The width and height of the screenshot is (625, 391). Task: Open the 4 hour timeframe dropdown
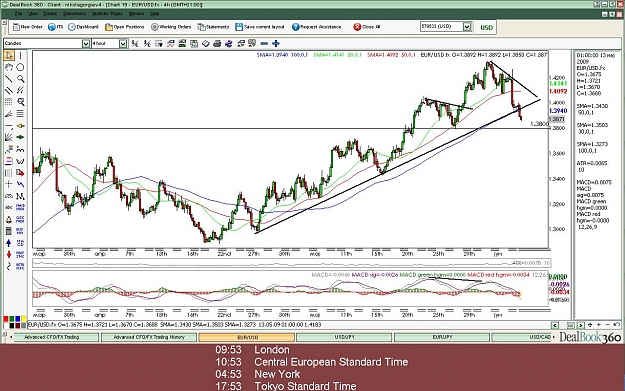[x=123, y=43]
